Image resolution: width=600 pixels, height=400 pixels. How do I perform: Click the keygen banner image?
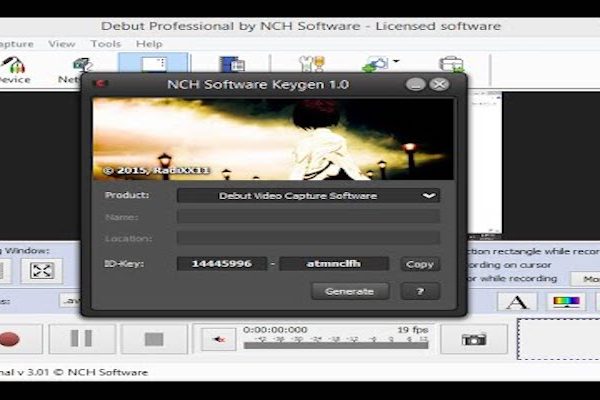273,139
